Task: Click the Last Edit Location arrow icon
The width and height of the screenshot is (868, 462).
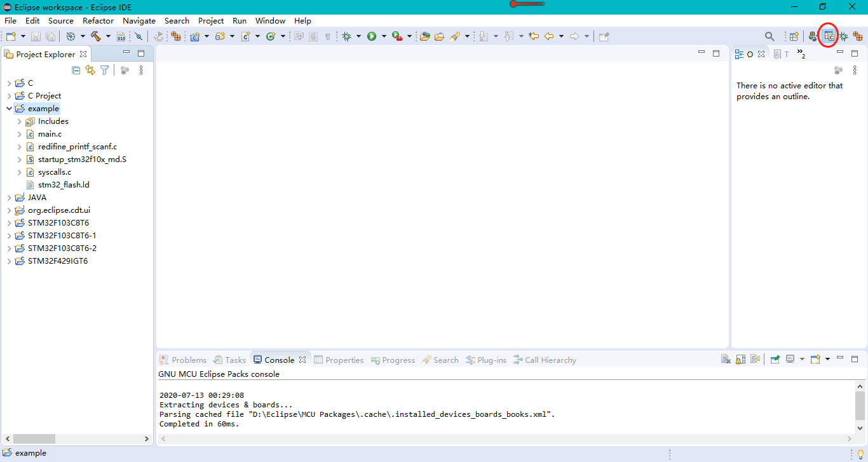Action: point(534,37)
